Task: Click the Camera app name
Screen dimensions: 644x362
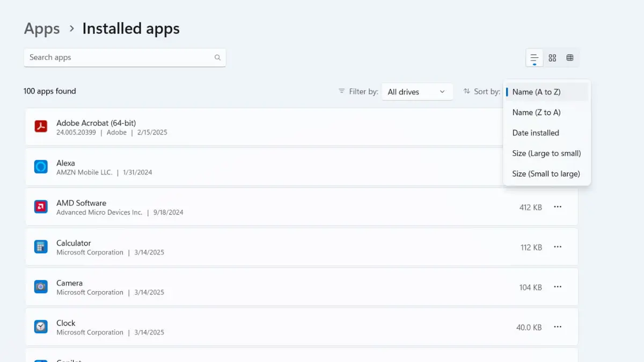Action: click(x=69, y=283)
